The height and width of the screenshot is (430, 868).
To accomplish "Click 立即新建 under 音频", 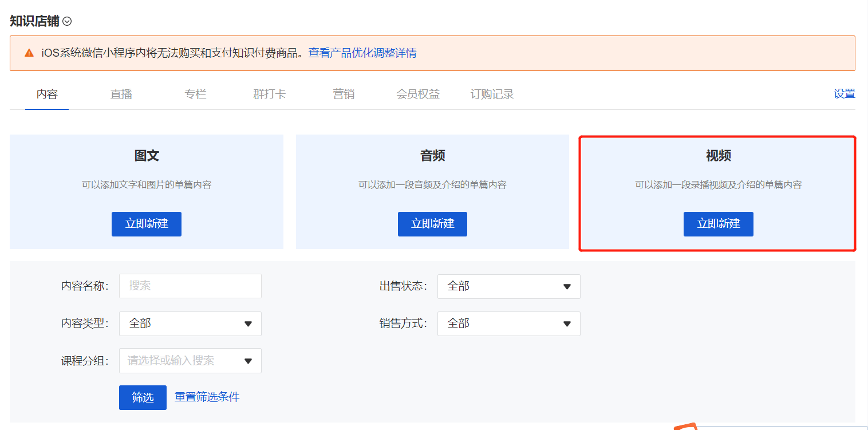I will (x=432, y=224).
